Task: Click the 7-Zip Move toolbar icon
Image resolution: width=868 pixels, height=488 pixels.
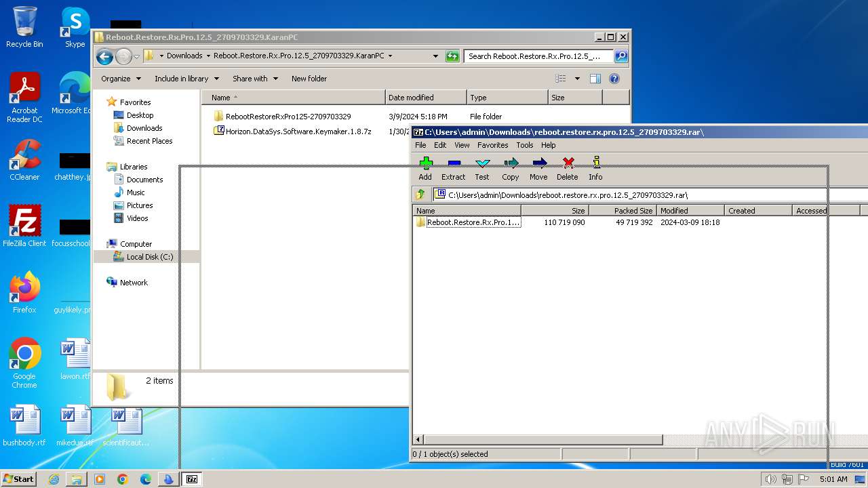Action: (539, 163)
